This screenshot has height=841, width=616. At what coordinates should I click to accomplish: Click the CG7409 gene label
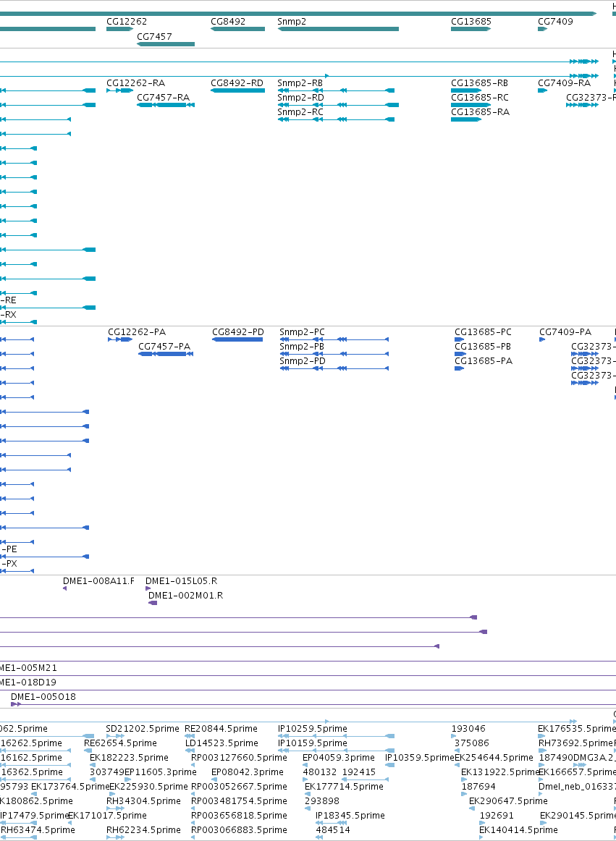(555, 22)
